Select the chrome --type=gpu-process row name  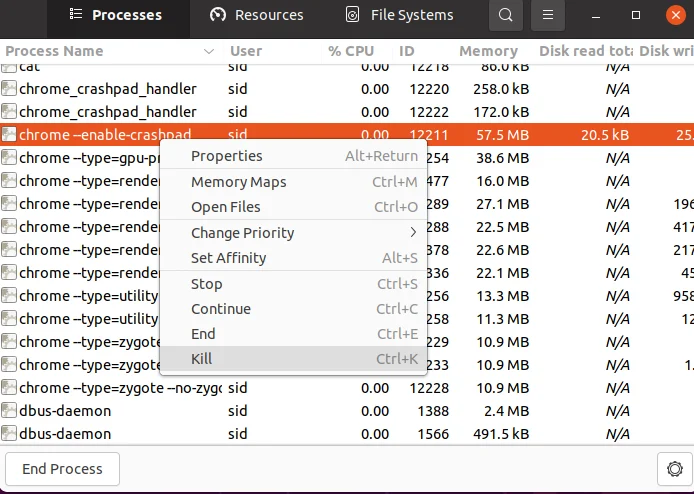89,158
